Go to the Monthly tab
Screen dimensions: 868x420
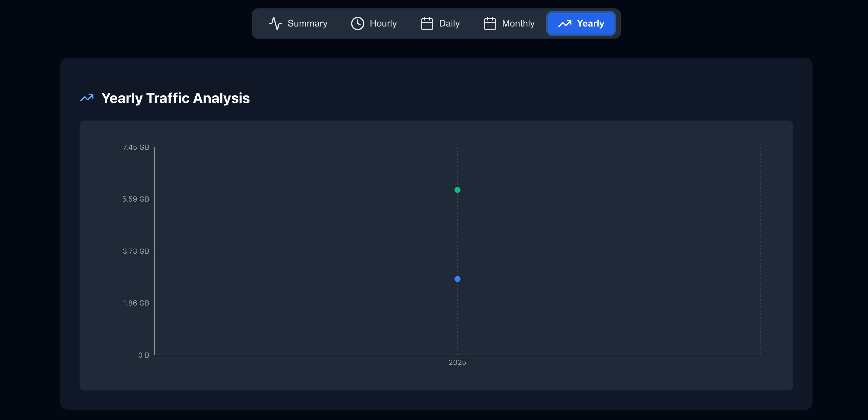coord(518,24)
